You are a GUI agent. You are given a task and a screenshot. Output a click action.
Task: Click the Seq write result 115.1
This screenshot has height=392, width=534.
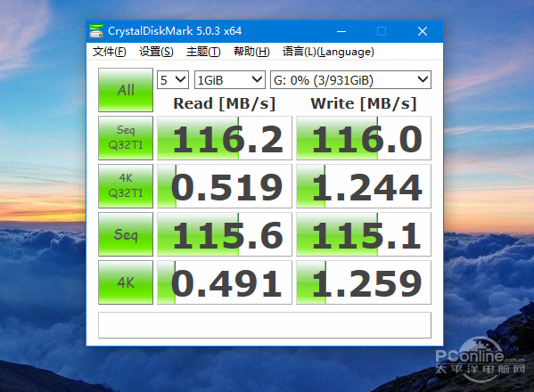[x=364, y=234]
